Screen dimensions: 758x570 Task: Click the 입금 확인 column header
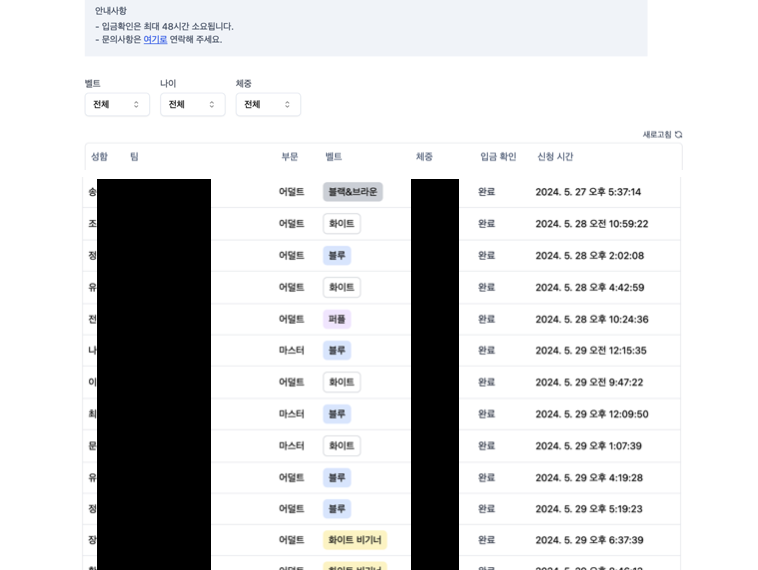(498, 157)
